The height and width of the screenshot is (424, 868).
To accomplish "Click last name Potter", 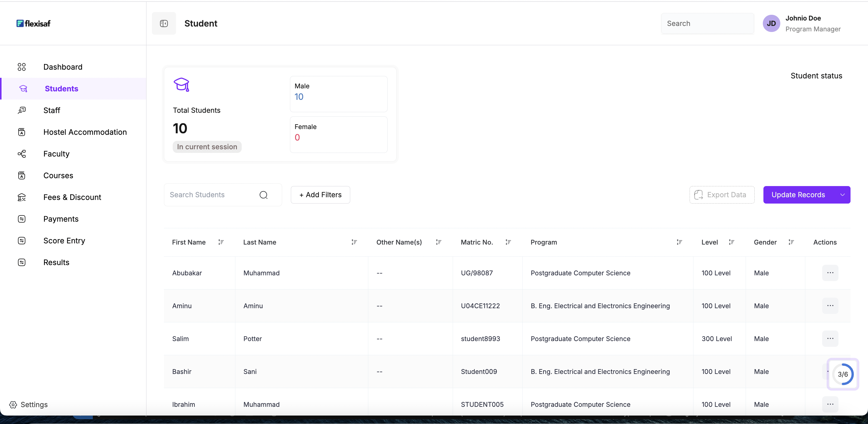I will click(x=252, y=339).
